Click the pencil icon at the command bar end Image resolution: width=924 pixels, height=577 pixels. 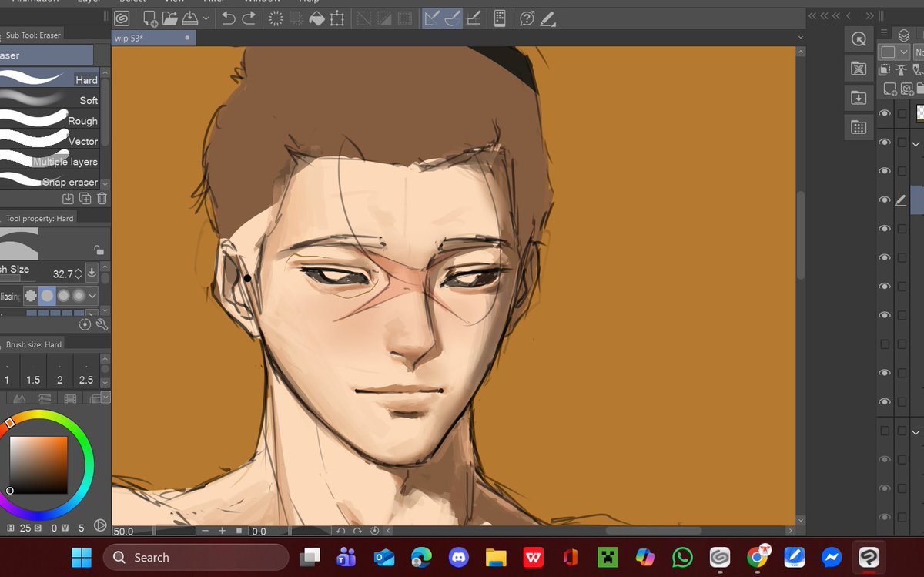click(547, 18)
